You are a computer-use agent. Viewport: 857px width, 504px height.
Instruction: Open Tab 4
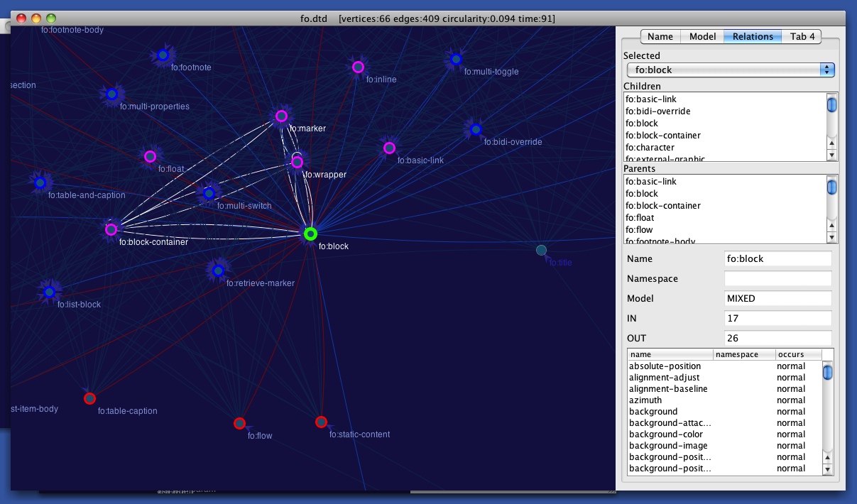point(802,36)
